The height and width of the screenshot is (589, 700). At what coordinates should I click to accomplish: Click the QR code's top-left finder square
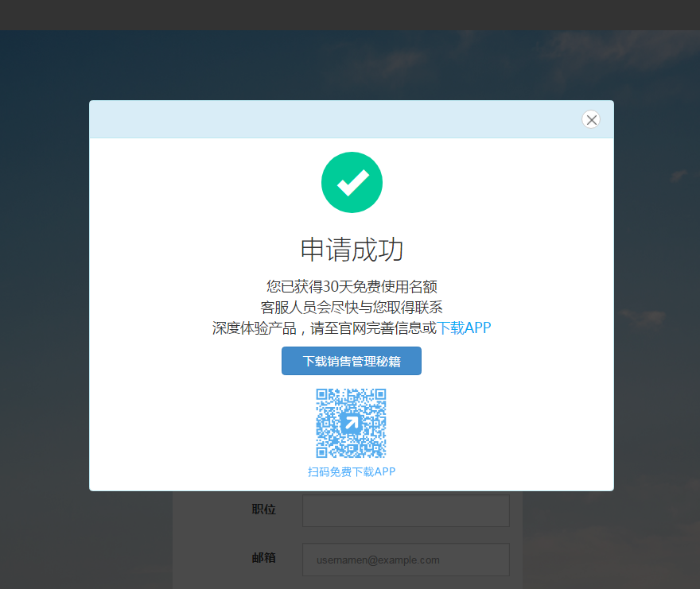[322, 394]
